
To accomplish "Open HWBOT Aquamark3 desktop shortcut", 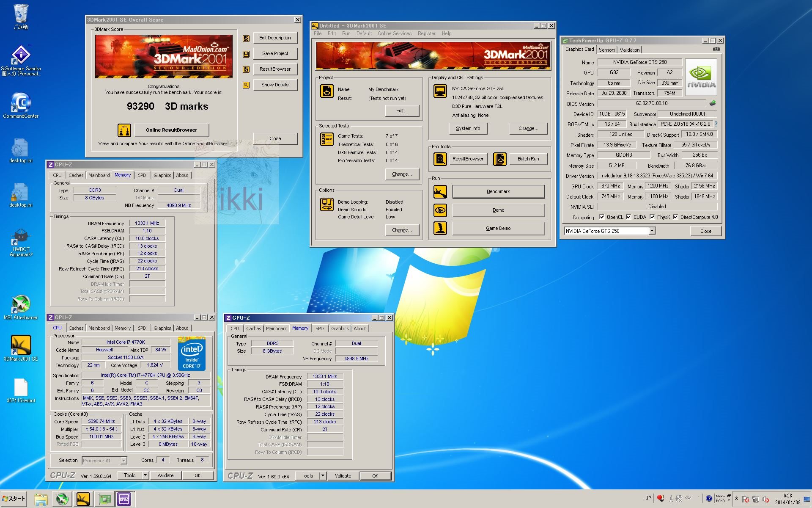I will [21, 242].
